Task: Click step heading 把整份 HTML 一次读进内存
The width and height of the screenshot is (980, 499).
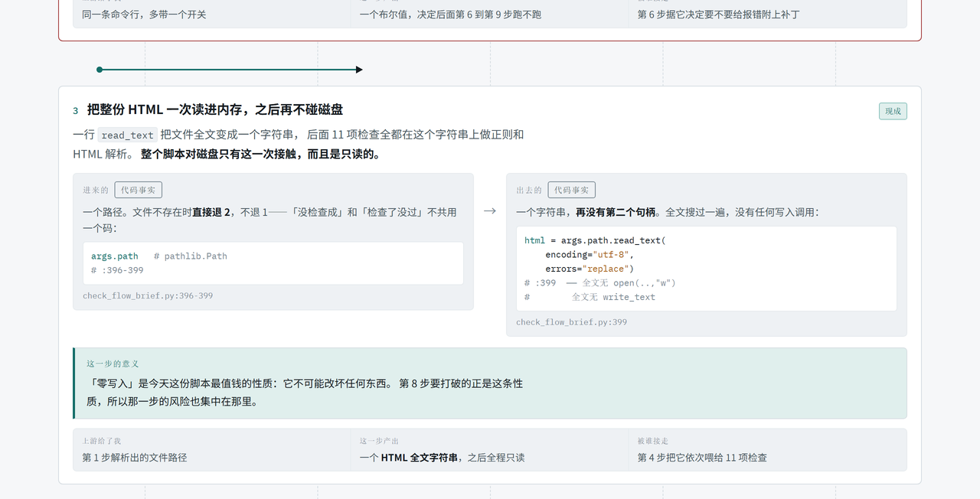Action: click(215, 109)
